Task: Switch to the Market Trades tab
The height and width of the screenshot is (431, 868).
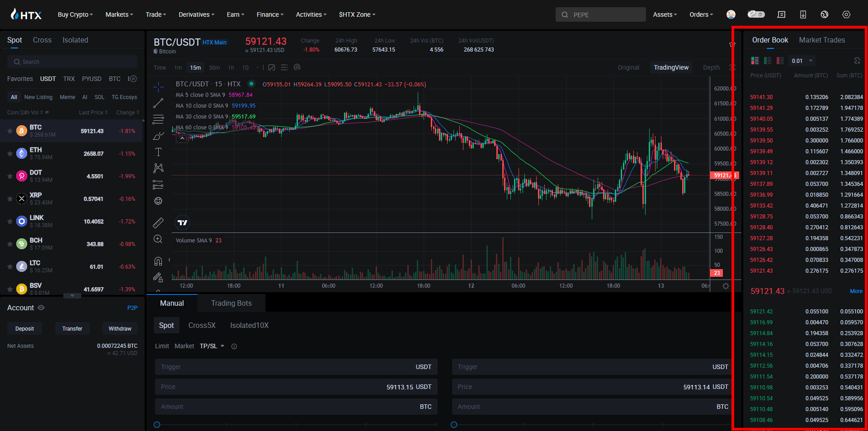Action: 822,40
